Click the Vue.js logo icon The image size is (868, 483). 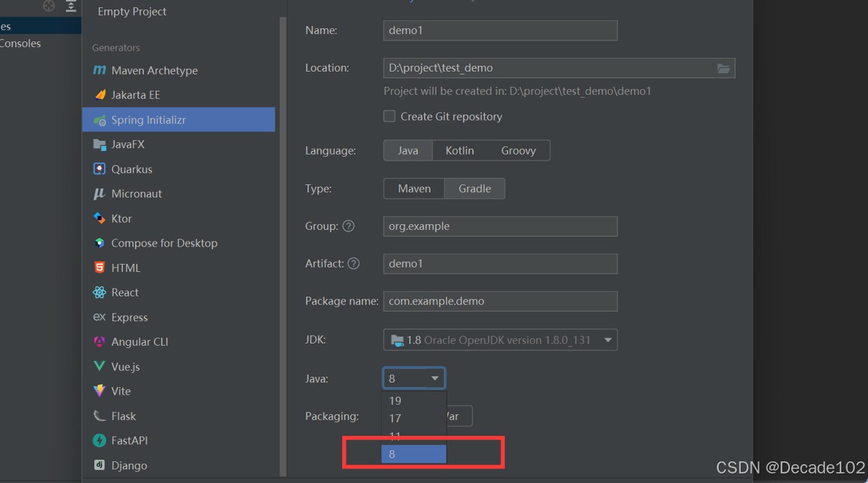click(100, 367)
